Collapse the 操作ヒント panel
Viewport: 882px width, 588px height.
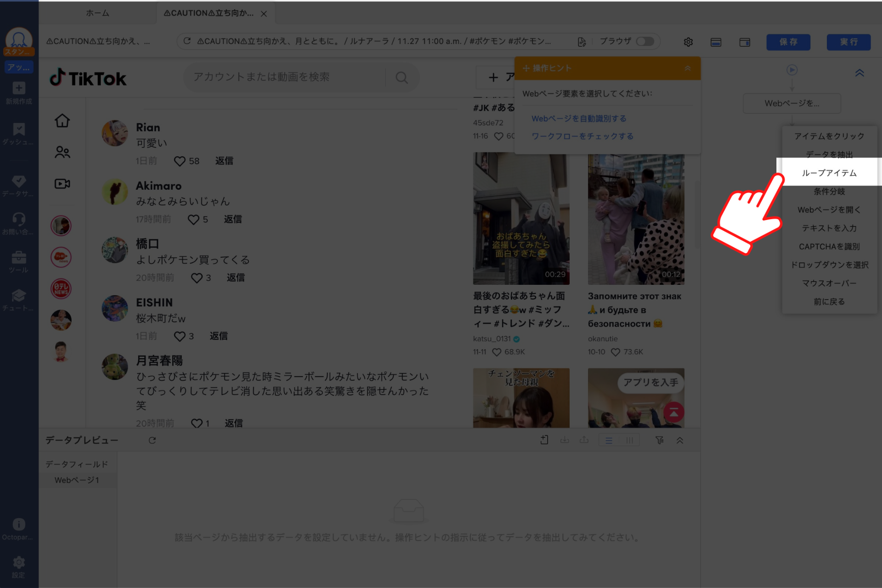click(x=688, y=68)
